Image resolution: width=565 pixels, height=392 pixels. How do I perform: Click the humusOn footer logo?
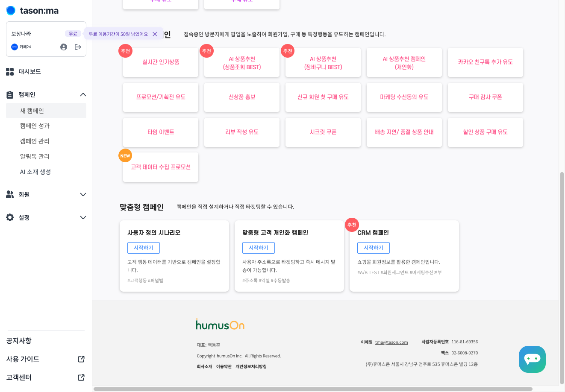click(220, 325)
